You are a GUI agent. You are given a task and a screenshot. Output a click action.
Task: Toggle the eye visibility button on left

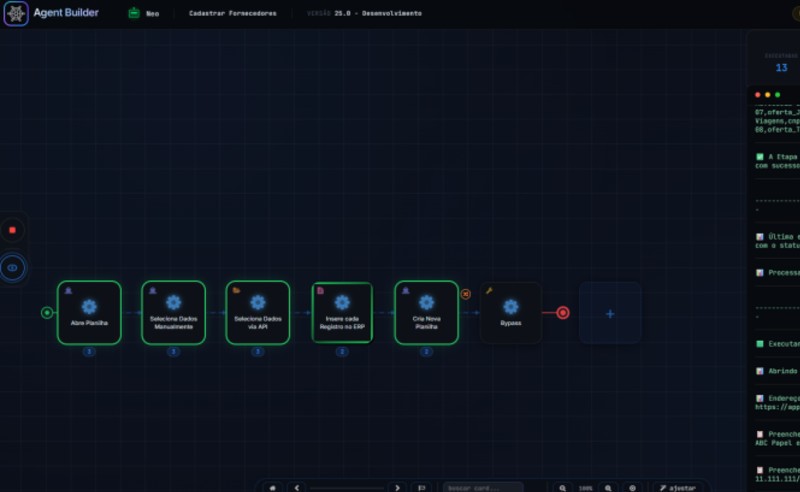click(x=13, y=267)
